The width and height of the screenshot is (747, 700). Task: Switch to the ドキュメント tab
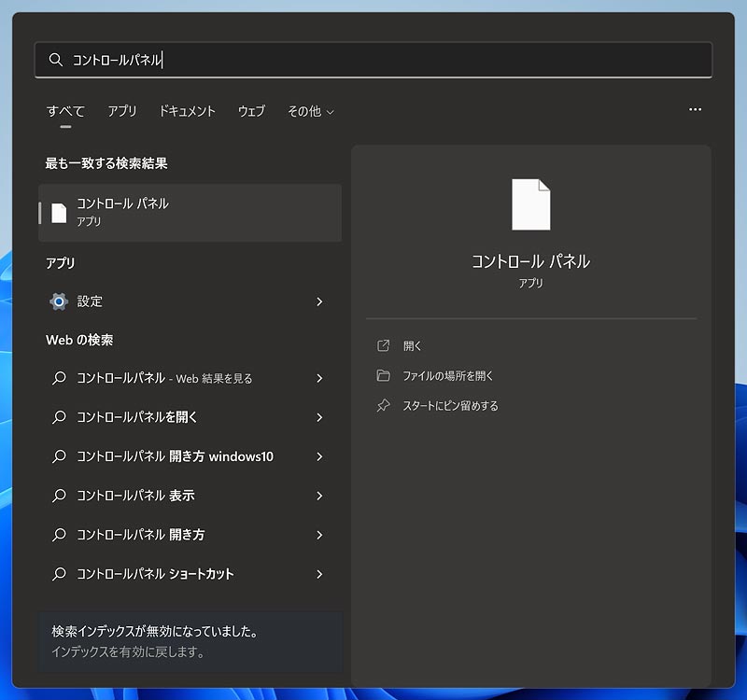(187, 111)
